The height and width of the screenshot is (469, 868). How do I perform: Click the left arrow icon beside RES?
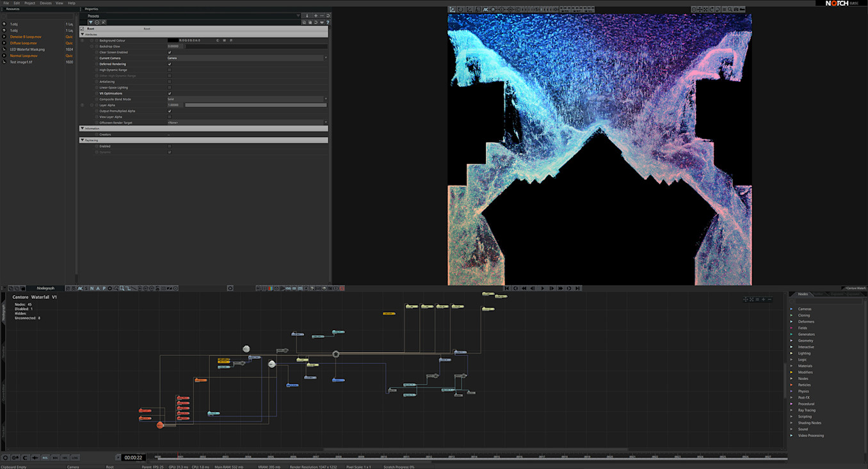click(x=35, y=457)
